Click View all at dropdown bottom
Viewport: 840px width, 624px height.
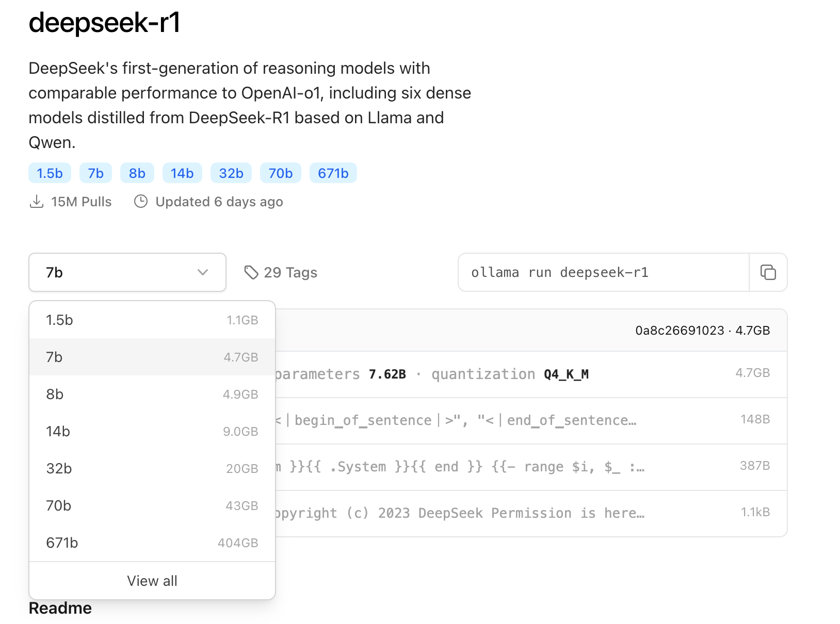point(152,581)
